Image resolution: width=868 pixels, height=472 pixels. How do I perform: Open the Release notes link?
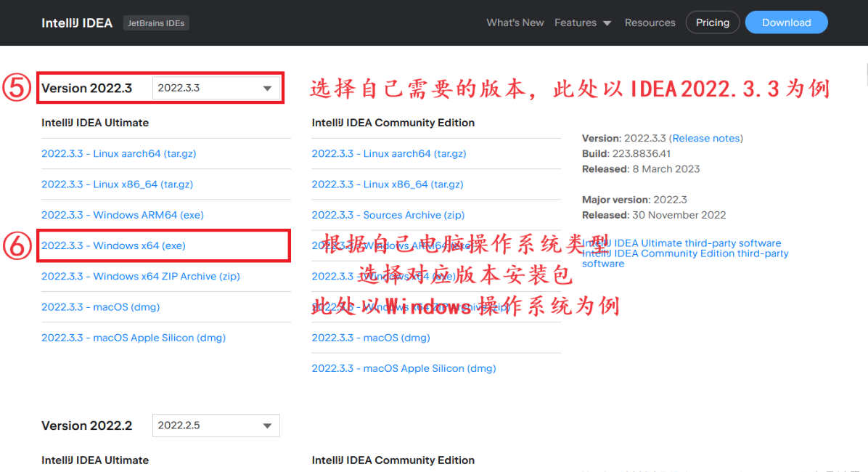[706, 138]
